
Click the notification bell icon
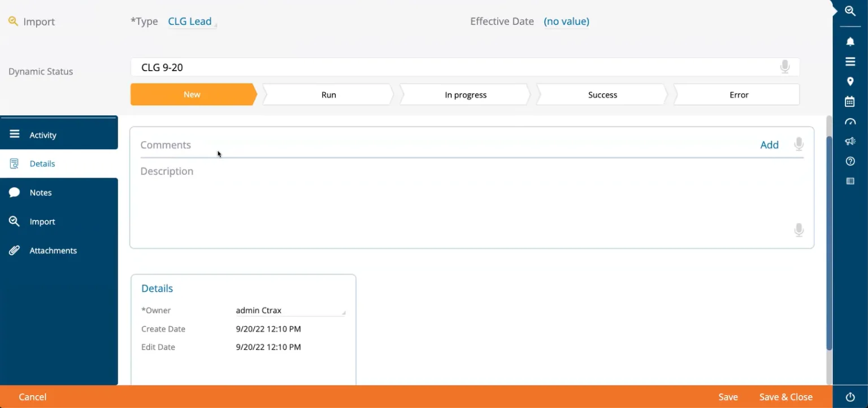850,42
